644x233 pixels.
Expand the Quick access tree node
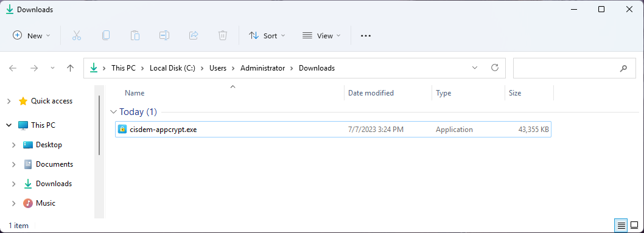pos(9,101)
